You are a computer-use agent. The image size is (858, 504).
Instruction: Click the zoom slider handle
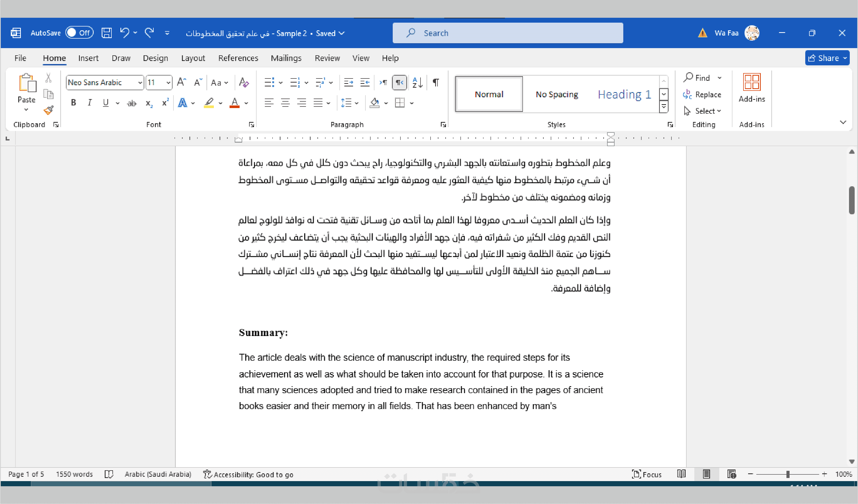(x=788, y=474)
